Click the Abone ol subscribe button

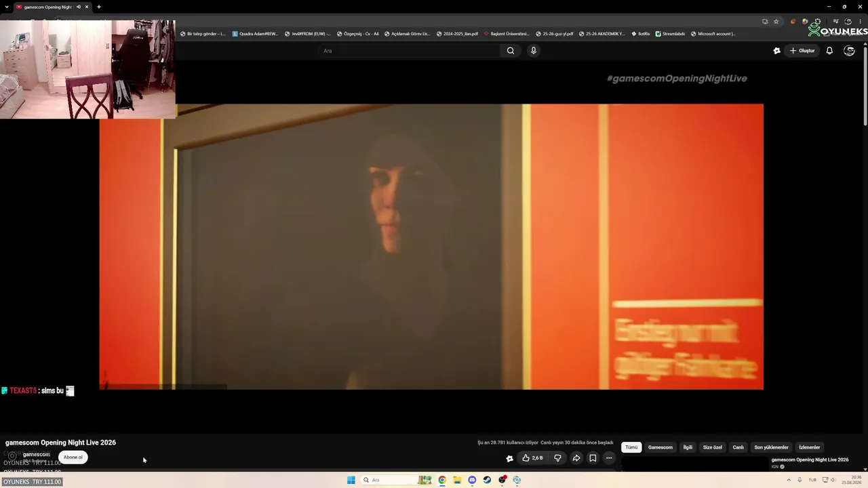pyautogui.click(x=73, y=457)
